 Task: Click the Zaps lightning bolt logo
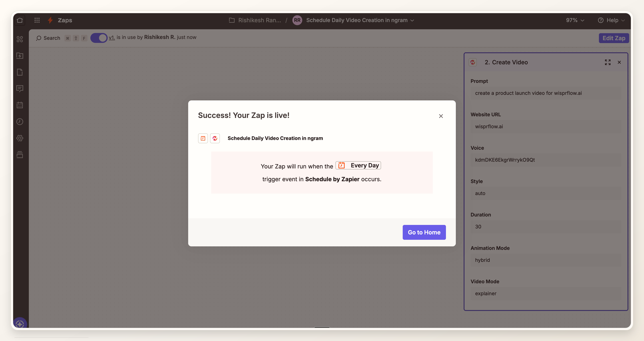click(50, 20)
